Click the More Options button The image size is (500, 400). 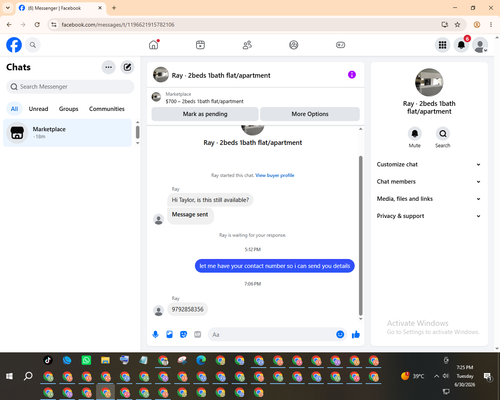click(x=310, y=114)
